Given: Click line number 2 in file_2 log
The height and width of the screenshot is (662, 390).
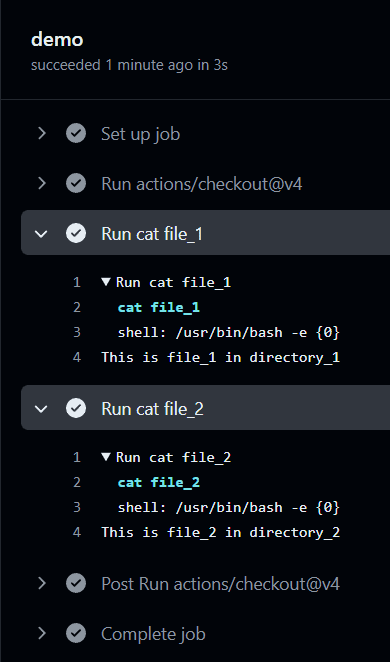Looking at the screenshot, I should [76, 482].
